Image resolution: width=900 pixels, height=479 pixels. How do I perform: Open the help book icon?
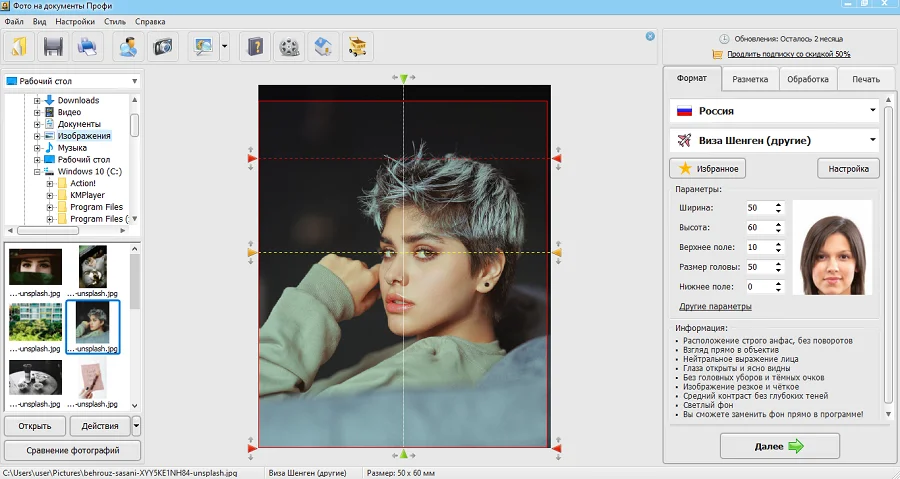point(255,46)
